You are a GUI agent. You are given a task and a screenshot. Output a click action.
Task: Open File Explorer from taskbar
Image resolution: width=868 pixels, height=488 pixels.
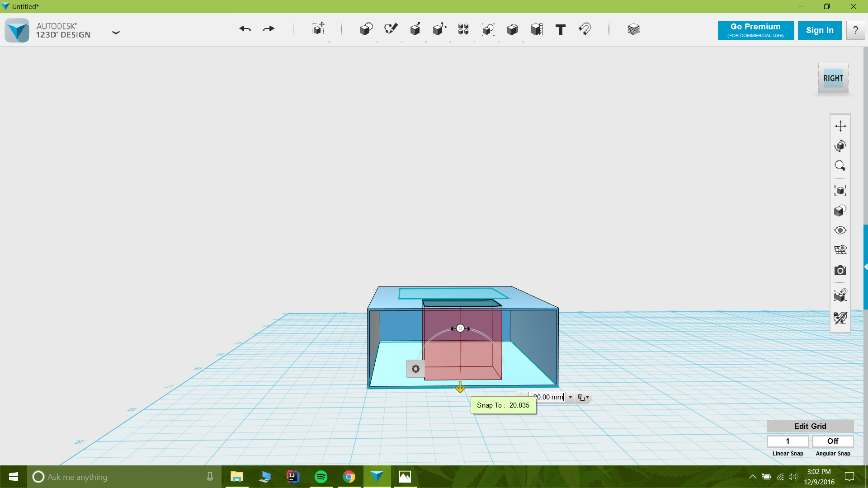coord(237,477)
